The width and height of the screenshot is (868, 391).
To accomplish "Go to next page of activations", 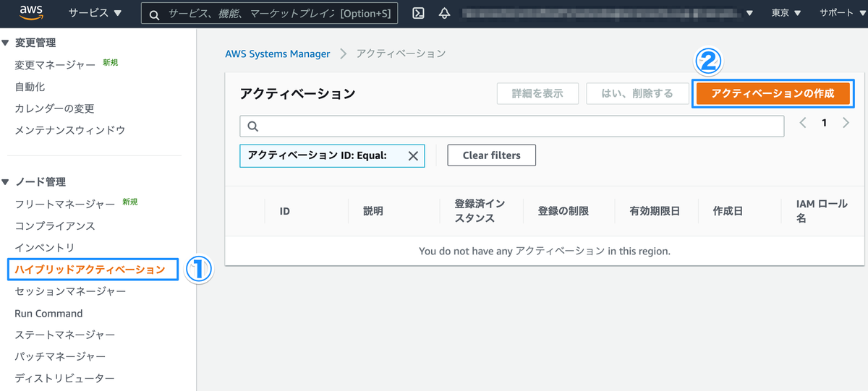I will pos(846,123).
